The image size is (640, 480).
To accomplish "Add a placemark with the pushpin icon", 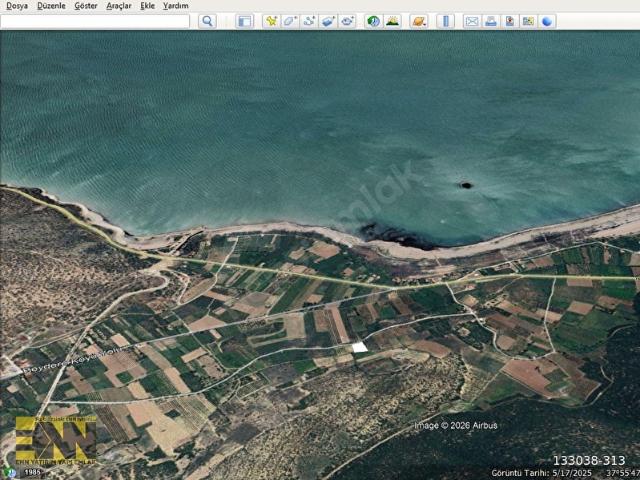I will (271, 21).
